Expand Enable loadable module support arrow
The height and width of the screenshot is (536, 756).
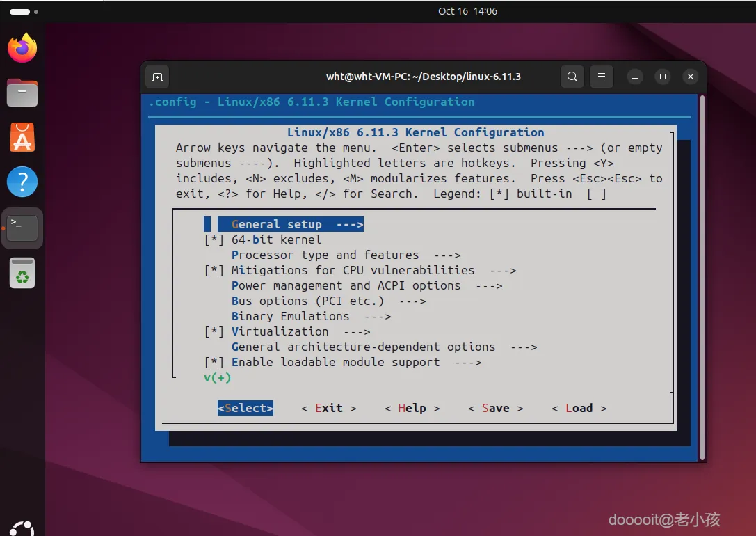[468, 363]
